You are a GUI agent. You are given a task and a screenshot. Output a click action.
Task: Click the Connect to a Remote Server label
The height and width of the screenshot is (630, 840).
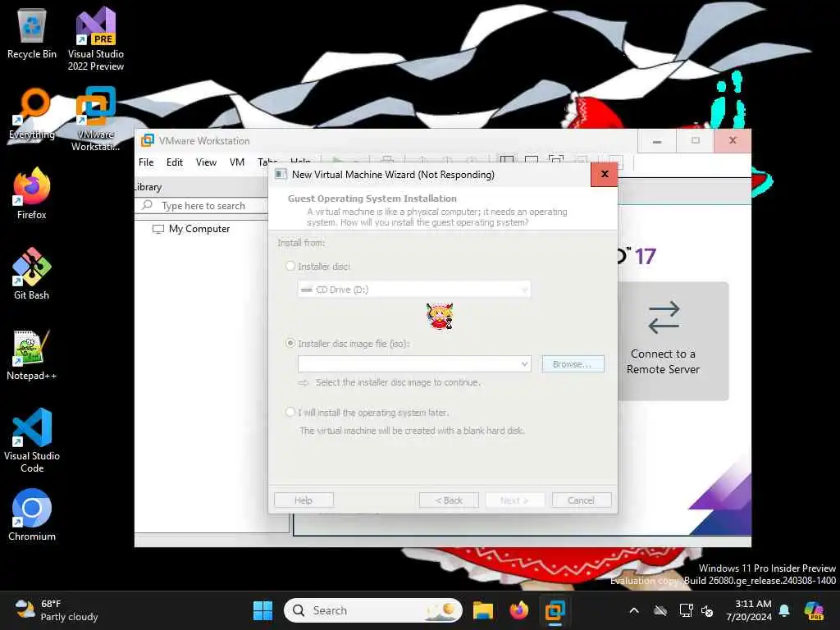pos(663,362)
